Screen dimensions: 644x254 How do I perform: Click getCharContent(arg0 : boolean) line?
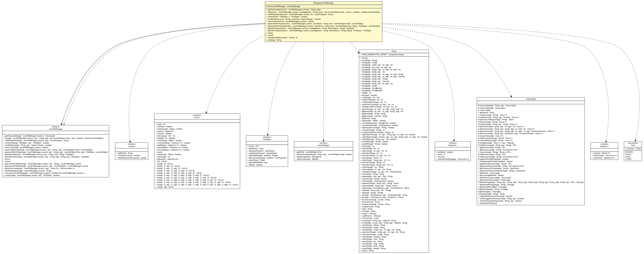coord(267,158)
